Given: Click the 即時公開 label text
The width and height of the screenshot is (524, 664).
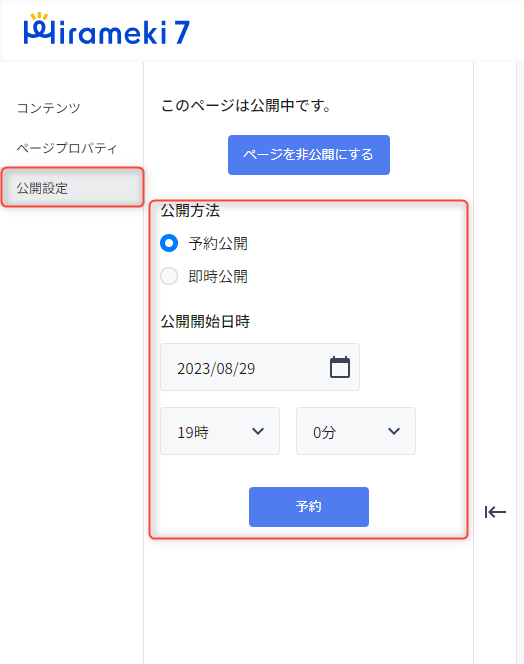Looking at the screenshot, I should (x=218, y=277).
